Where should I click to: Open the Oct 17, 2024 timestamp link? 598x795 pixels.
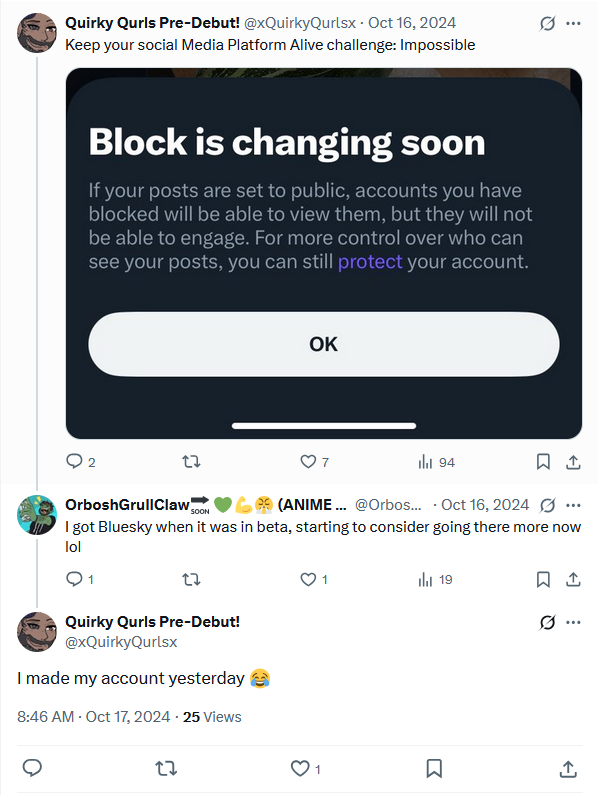click(128, 716)
